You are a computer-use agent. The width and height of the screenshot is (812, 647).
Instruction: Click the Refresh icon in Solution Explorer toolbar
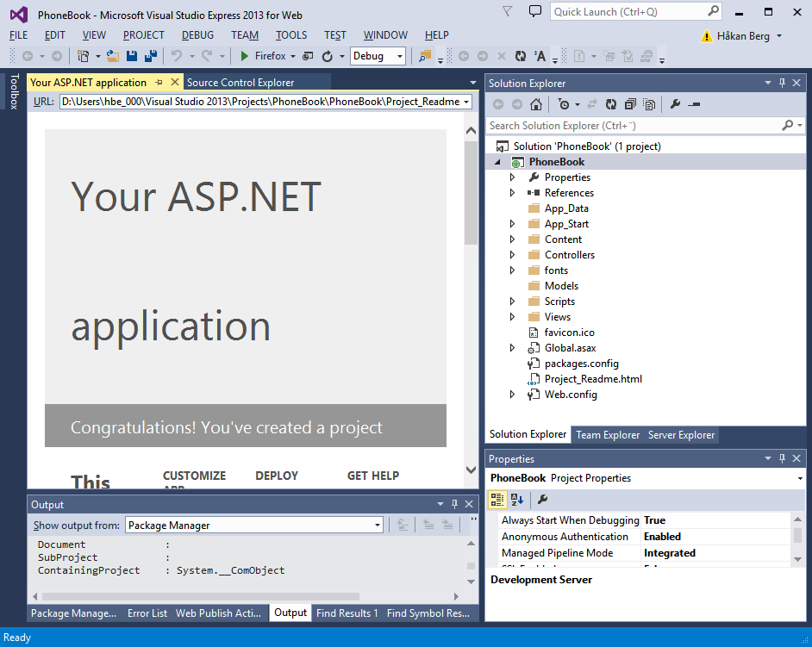click(x=611, y=104)
